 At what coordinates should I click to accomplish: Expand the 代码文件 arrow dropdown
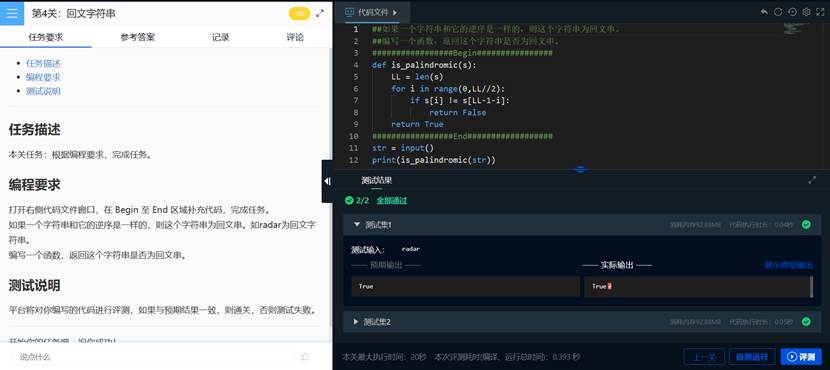coord(395,12)
